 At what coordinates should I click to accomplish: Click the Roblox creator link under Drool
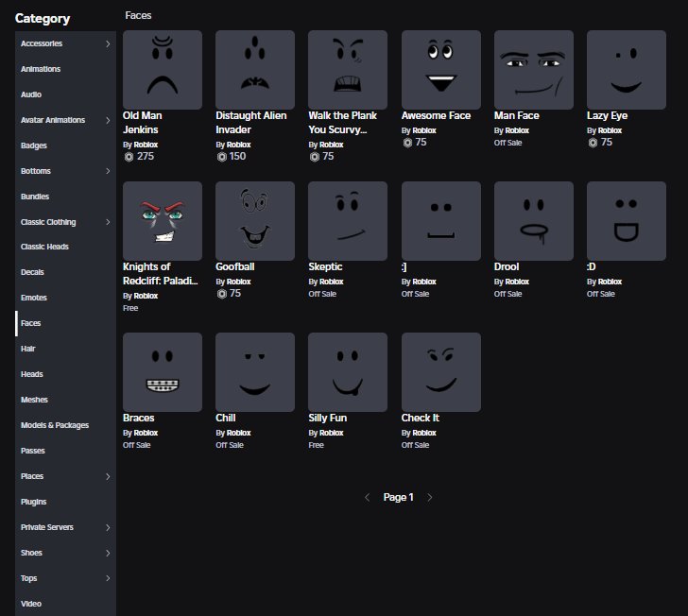(517, 282)
